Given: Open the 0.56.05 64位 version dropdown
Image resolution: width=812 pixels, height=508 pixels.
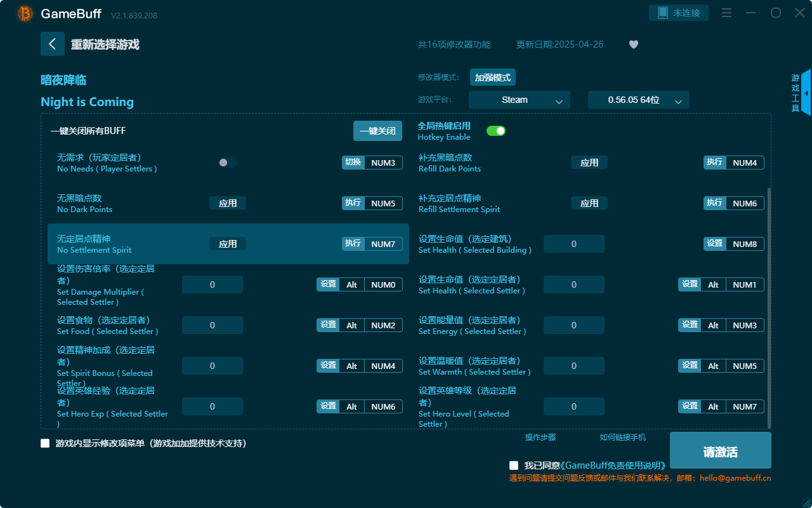Looking at the screenshot, I should (638, 100).
